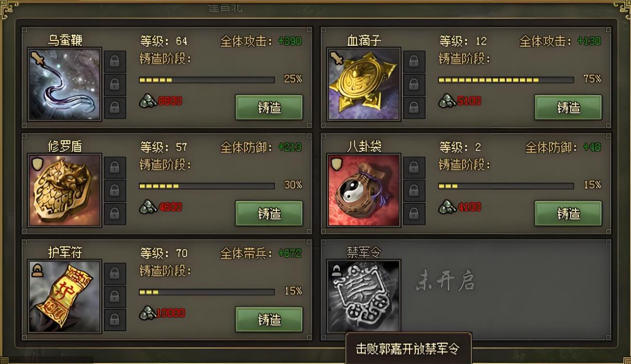Click the top lock slot of 血滴子
The height and width of the screenshot is (364, 631).
414,61
